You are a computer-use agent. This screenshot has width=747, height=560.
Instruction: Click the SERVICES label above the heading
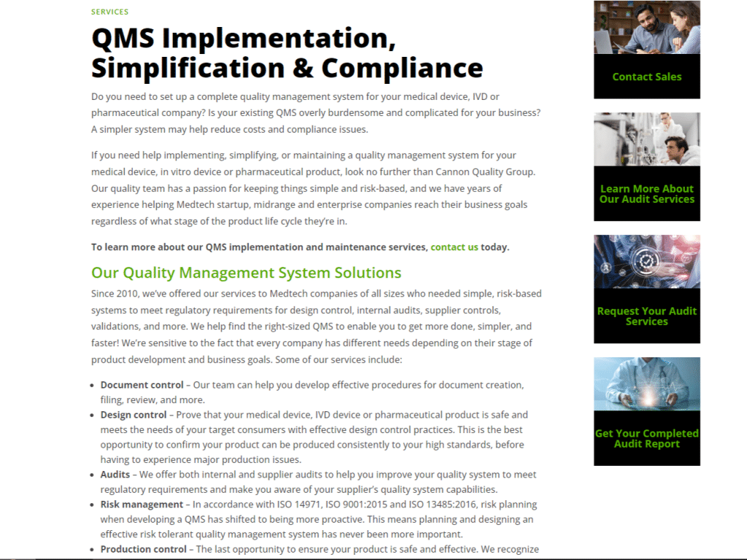tap(109, 12)
